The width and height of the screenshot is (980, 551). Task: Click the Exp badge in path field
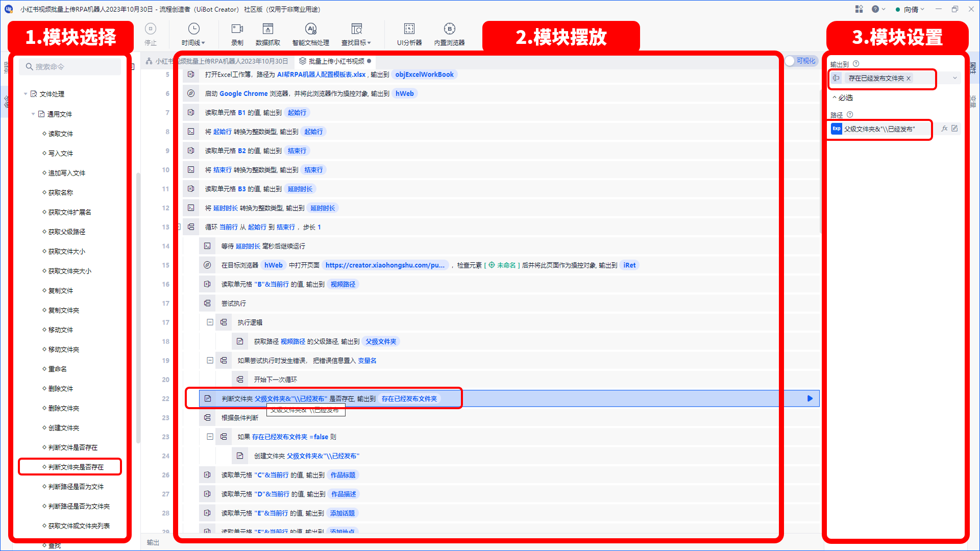tap(836, 129)
